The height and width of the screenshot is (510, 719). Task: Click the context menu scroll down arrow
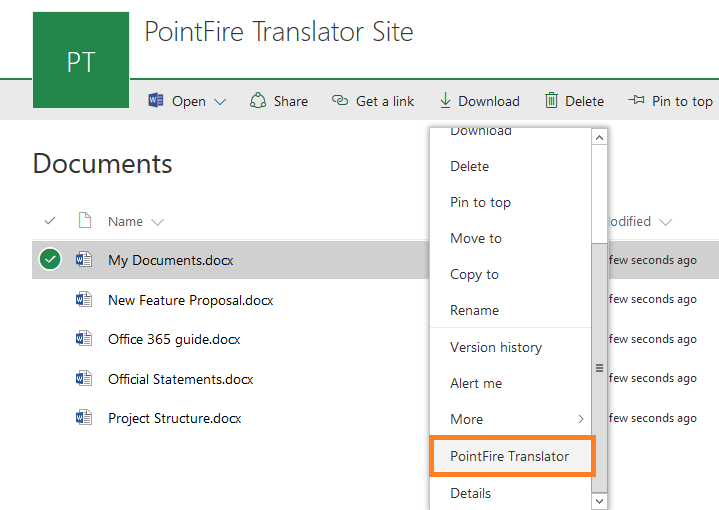click(599, 501)
